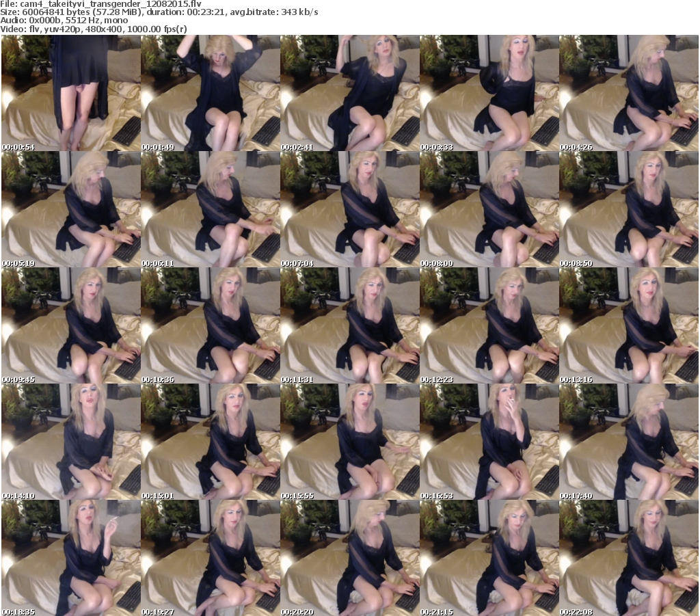The image size is (700, 616).
Task: Pick the frame marked 00:03:33
Action: [x=489, y=93]
